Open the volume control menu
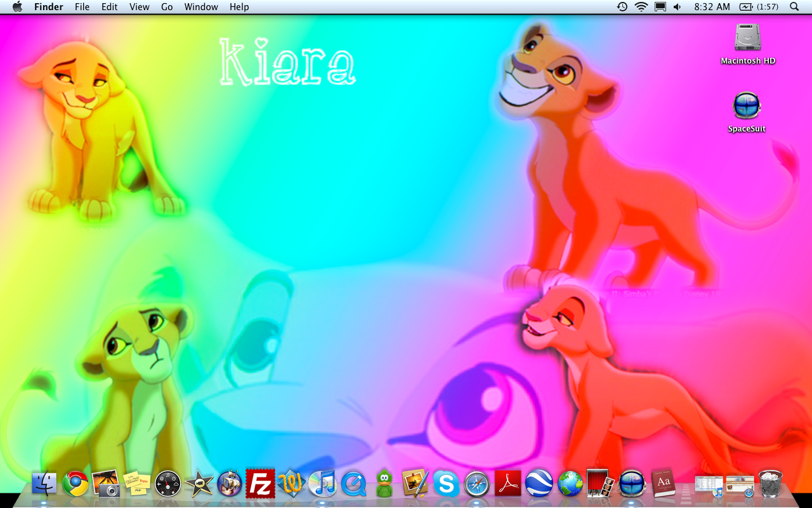812x508 pixels. click(678, 7)
